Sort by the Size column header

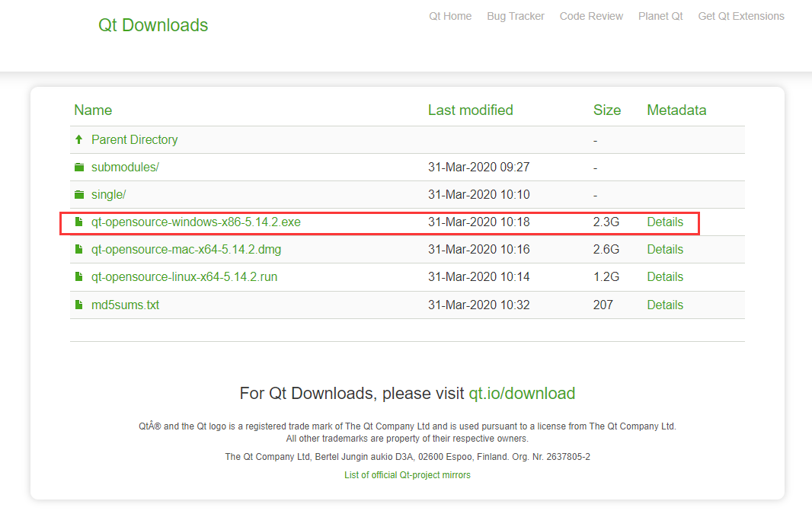607,110
